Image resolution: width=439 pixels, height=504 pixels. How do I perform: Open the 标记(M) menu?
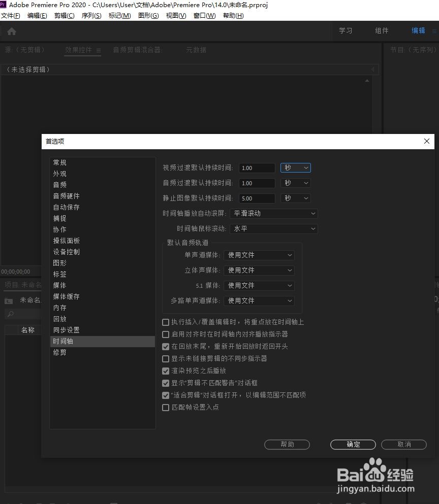[x=120, y=15]
